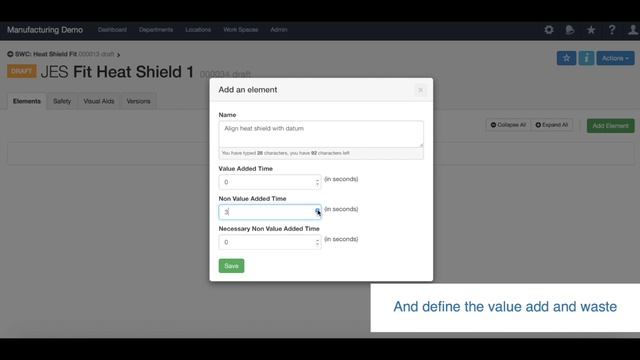Open favorites star in top navbar
The width and height of the screenshot is (640, 360).
click(591, 30)
